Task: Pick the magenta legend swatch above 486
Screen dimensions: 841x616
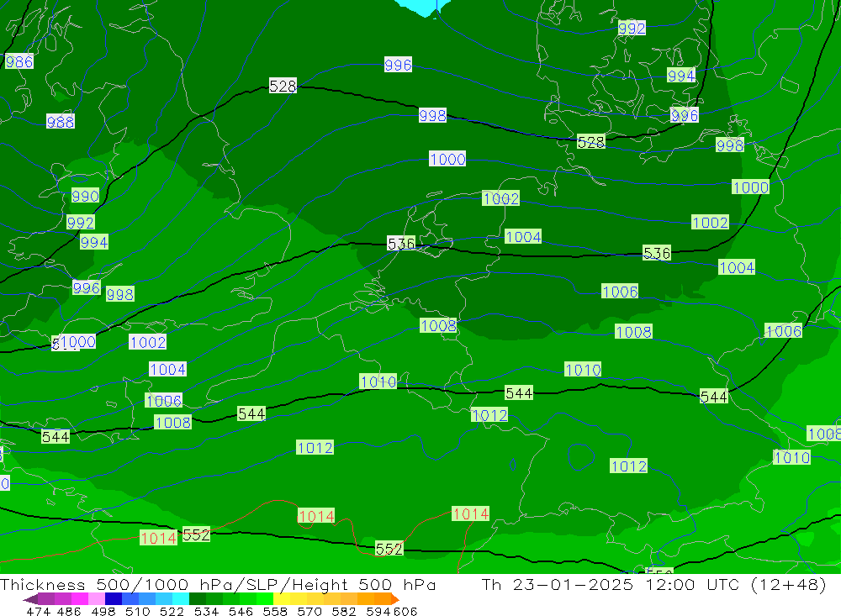Action: click(x=80, y=599)
